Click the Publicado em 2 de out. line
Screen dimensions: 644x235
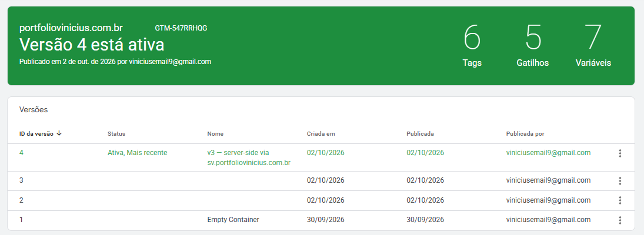click(x=115, y=62)
